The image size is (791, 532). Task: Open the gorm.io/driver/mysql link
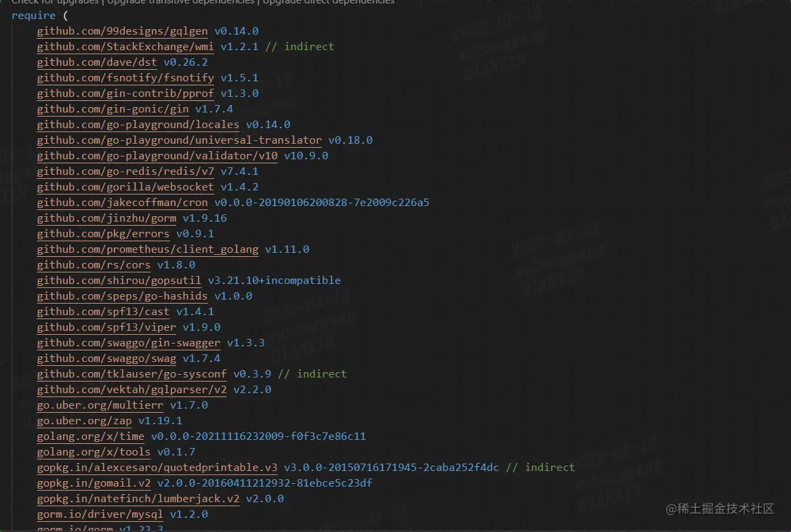click(x=100, y=515)
